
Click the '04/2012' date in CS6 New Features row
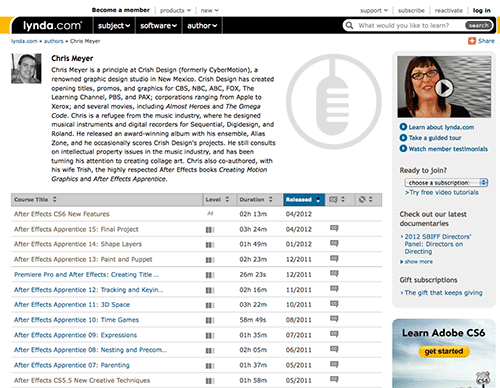299,214
